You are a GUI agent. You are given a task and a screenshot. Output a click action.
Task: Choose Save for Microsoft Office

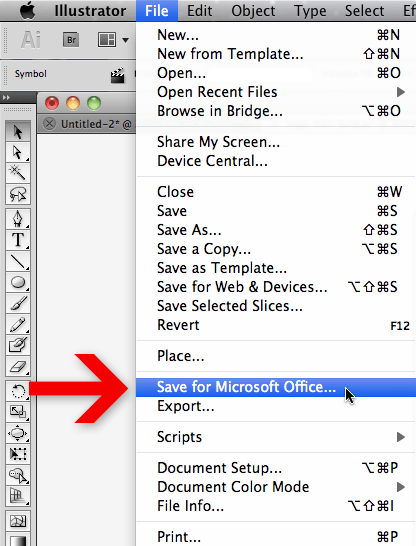pyautogui.click(x=276, y=387)
